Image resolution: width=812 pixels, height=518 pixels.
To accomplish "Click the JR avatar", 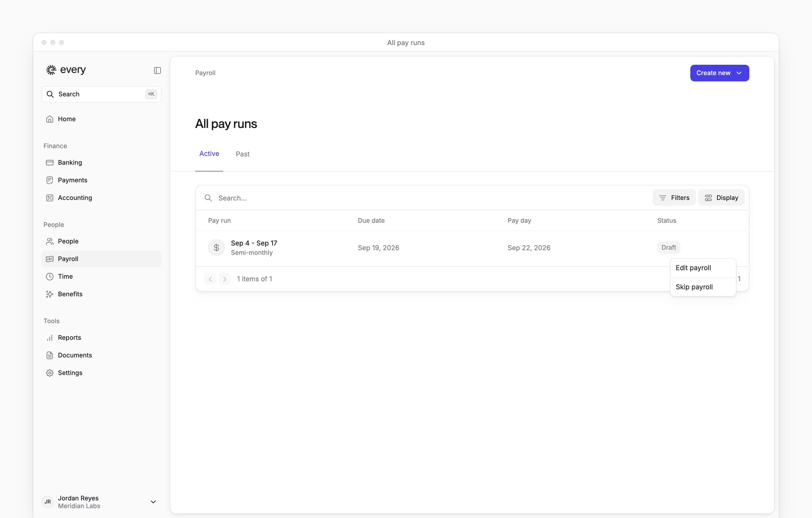I will [x=48, y=502].
